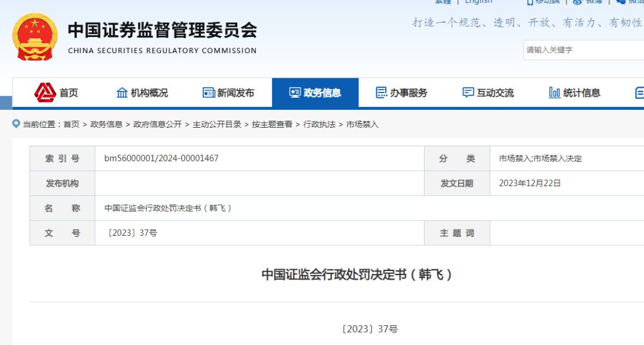Click the 政务信息 icon in active tab
Image resolution: width=644 pixels, height=345 pixels.
pos(295,93)
